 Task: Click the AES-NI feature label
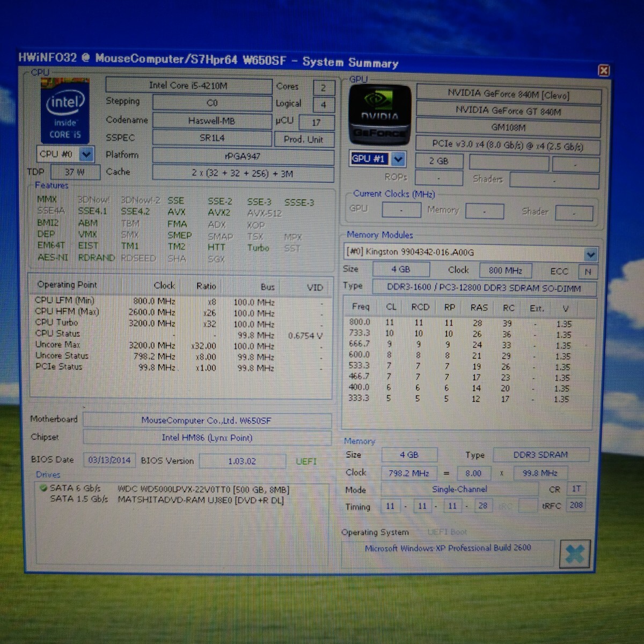(53, 258)
